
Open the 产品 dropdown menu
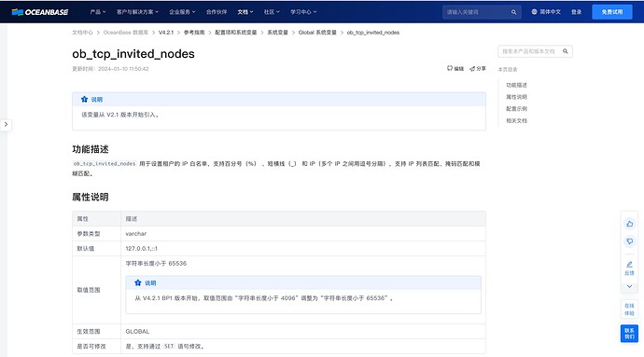[98, 12]
